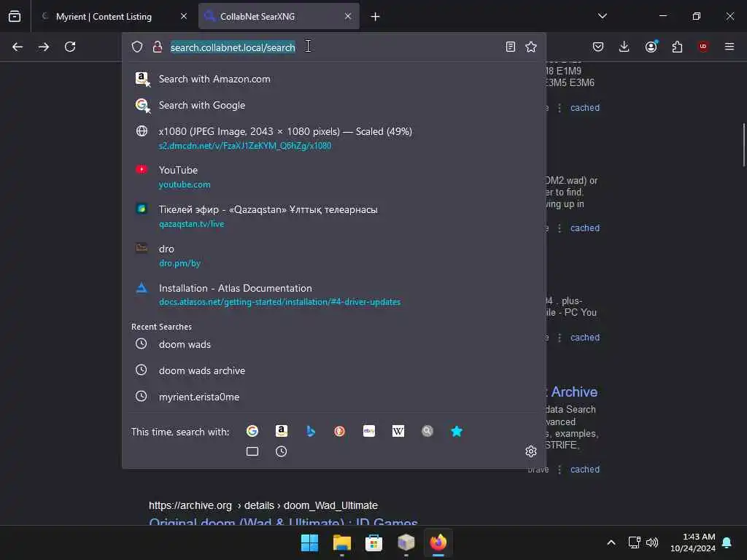
Task: Open the dro.pm suggestion
Action: tap(334, 256)
